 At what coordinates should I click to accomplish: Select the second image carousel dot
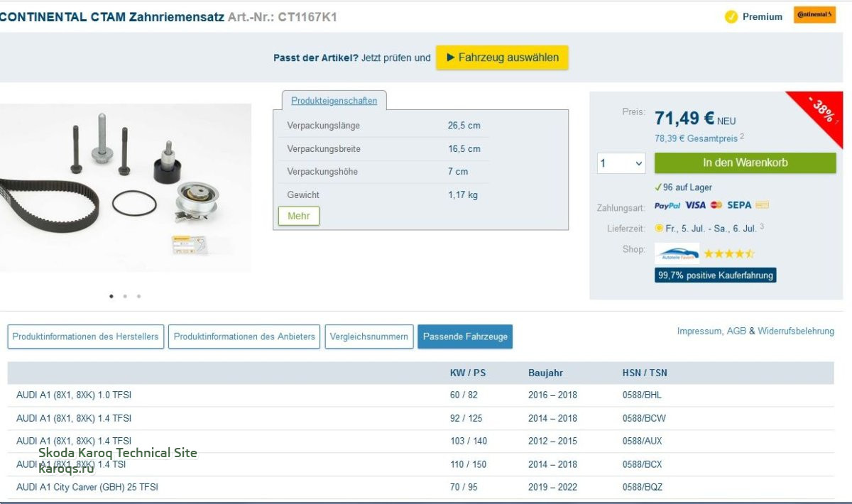coord(125,297)
